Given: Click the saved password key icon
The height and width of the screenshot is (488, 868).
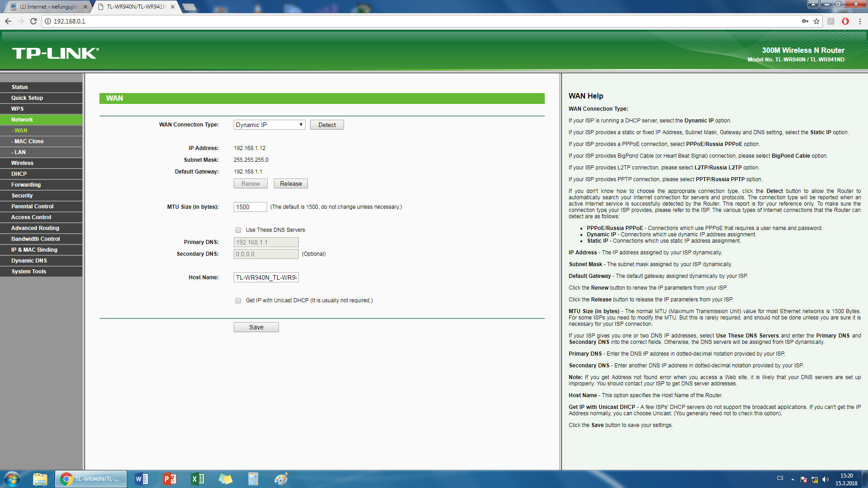Looking at the screenshot, I should click(805, 21).
